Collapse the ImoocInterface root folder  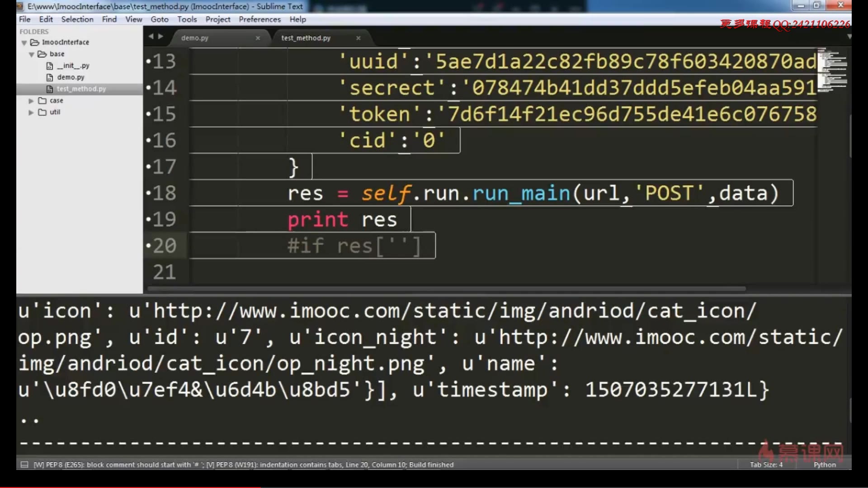(24, 42)
